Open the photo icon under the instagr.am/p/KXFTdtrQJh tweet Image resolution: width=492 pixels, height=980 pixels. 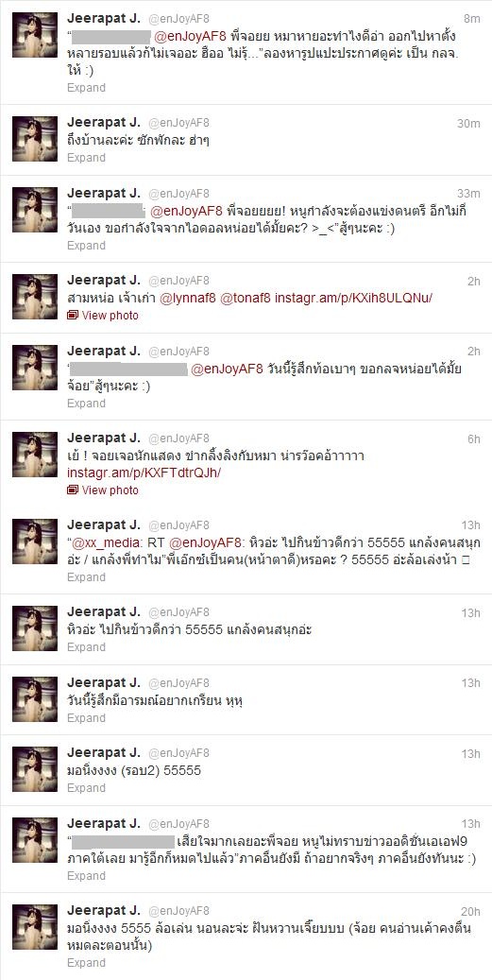click(73, 490)
